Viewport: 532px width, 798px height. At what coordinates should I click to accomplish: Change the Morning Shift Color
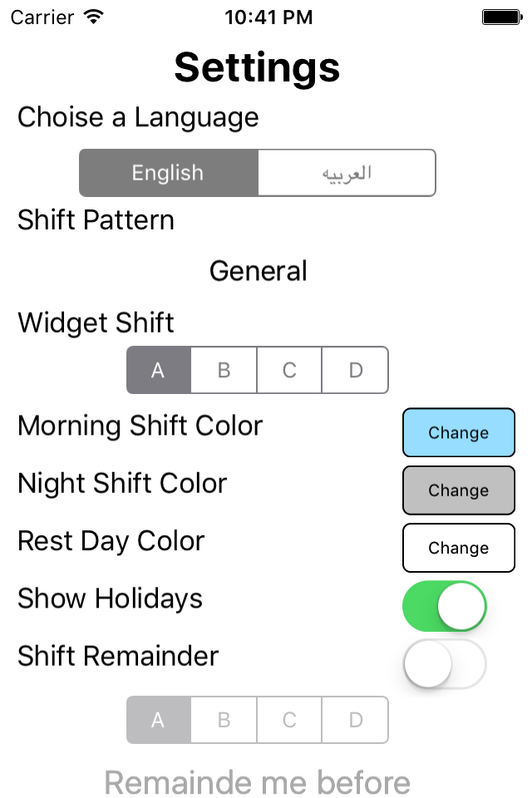[x=458, y=432]
